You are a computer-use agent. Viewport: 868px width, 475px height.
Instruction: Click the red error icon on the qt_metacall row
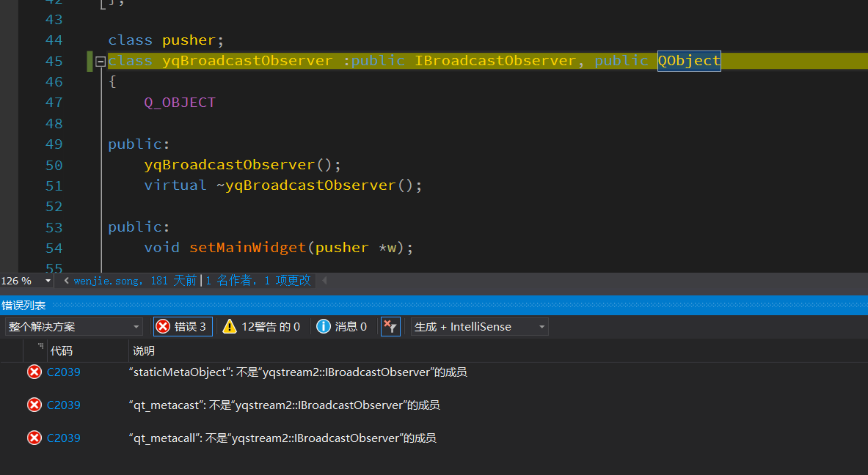pos(34,438)
